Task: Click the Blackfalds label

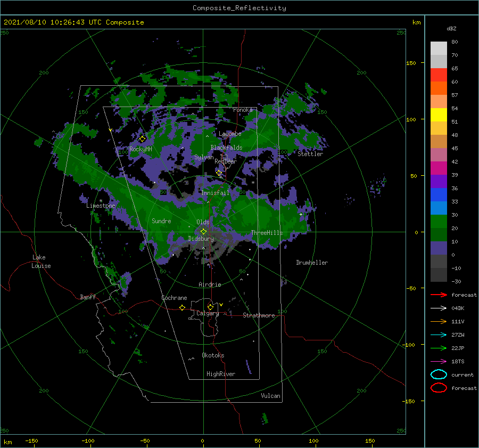Action: [226, 148]
